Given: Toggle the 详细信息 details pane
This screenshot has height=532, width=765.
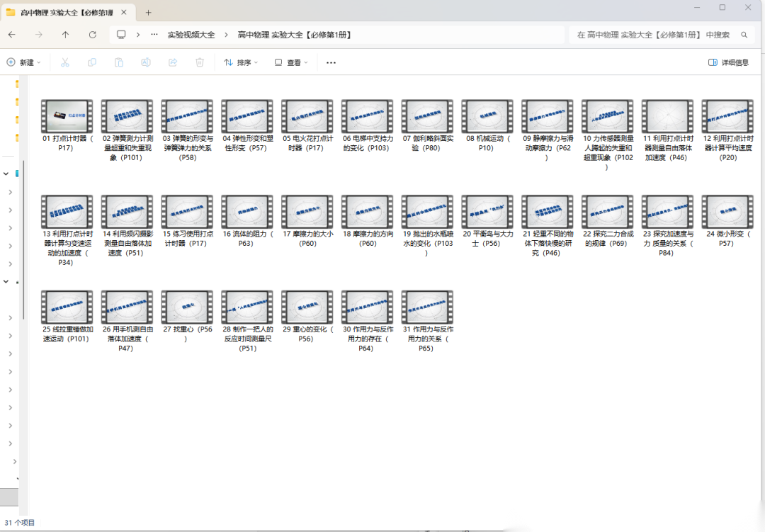Looking at the screenshot, I should tap(728, 62).
